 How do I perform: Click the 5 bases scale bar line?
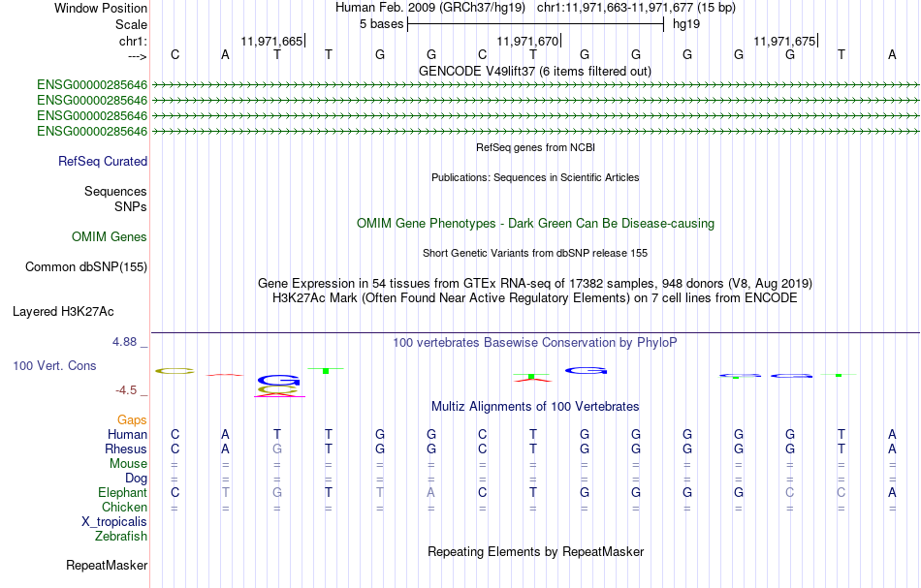pyautogui.click(x=535, y=24)
